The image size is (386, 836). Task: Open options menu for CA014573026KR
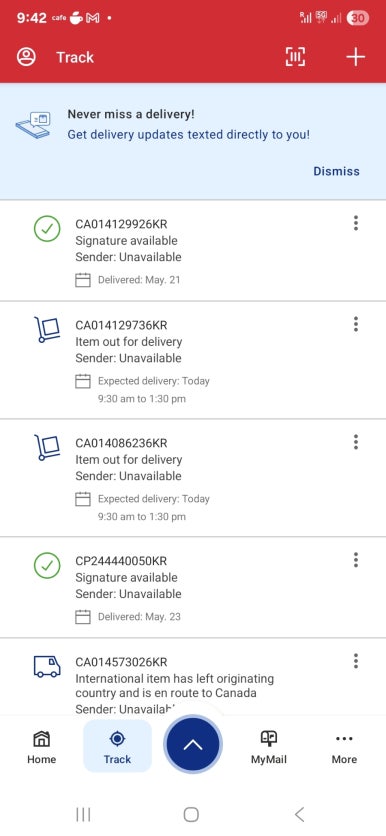coord(356,661)
